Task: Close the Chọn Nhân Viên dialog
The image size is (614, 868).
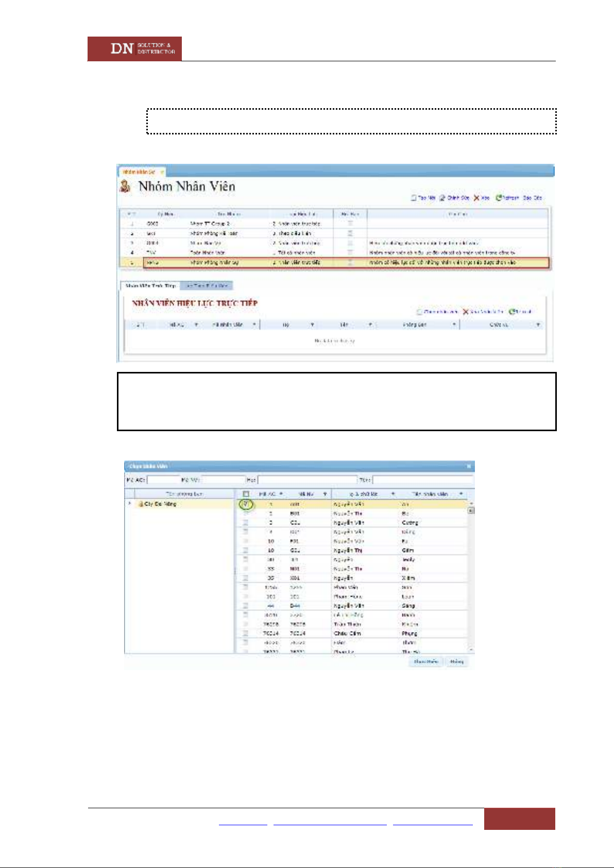Action: 469,466
